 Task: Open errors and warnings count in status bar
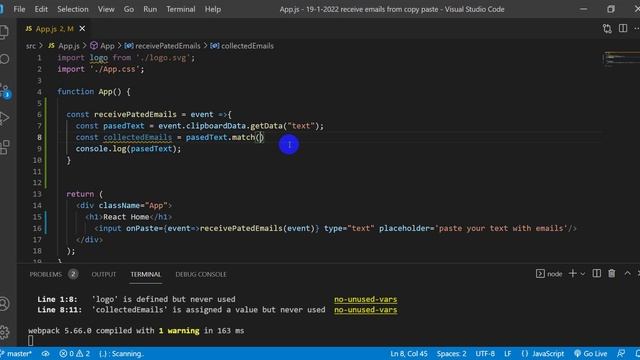pyautogui.click(x=75, y=354)
